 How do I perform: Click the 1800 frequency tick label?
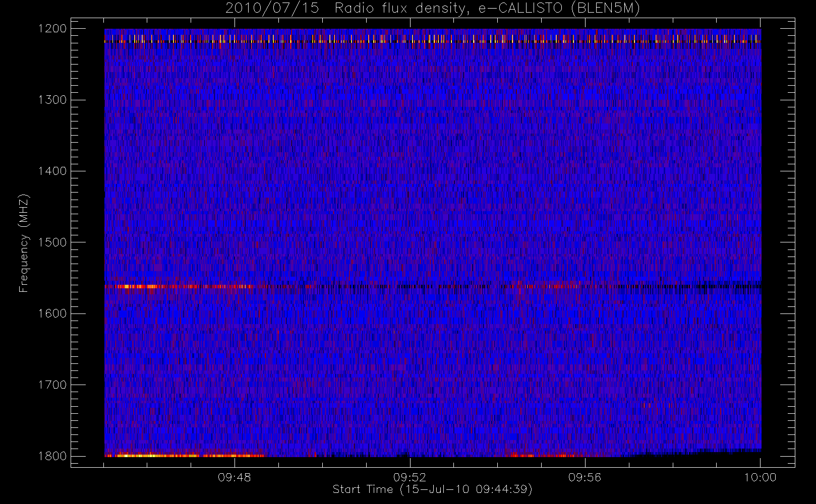click(x=52, y=456)
